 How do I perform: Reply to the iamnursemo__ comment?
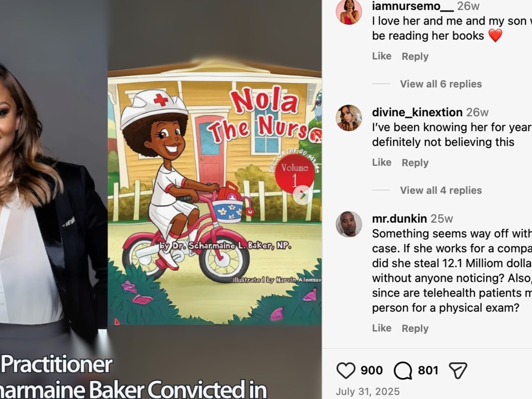tap(415, 56)
